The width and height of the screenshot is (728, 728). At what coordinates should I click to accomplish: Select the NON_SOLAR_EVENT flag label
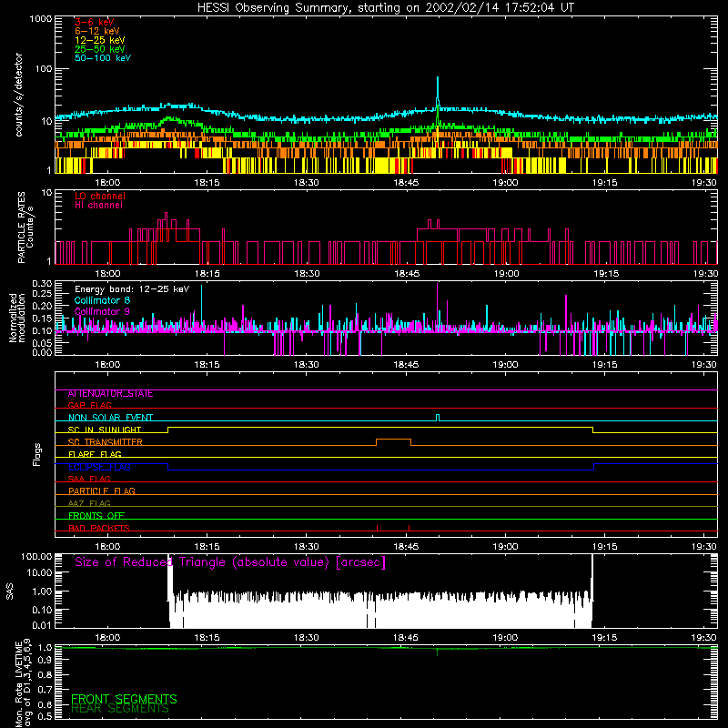110,418
